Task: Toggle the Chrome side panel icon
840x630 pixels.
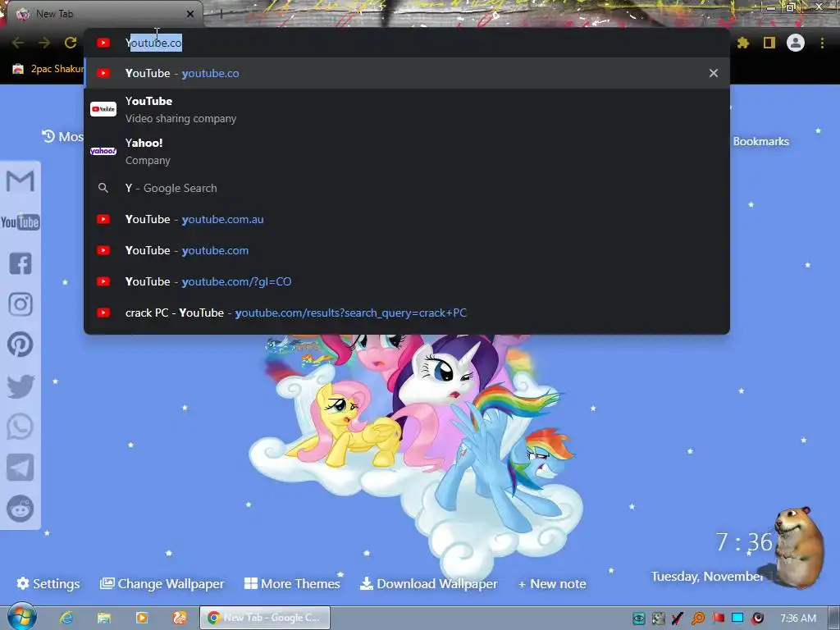Action: coord(769,43)
